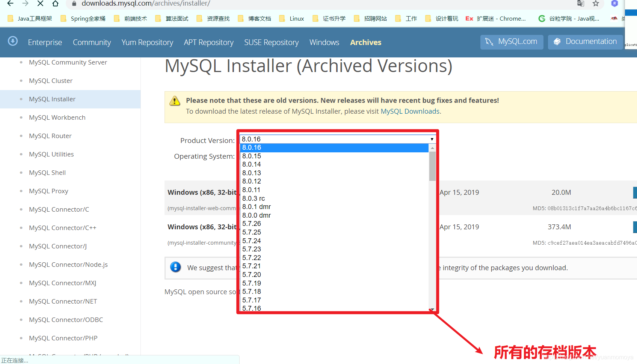Viewport: 637px width, 364px height.
Task: Go back using the browser back arrow
Action: (x=10, y=3)
